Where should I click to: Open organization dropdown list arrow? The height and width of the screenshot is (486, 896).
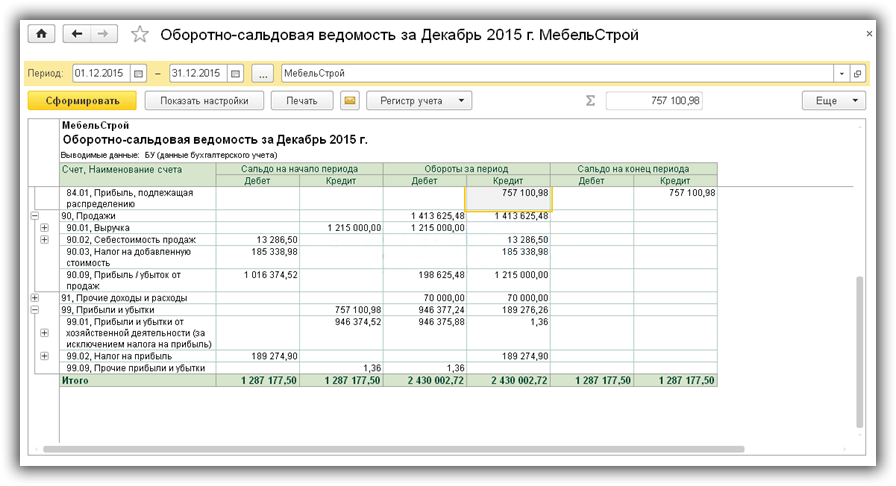click(842, 73)
